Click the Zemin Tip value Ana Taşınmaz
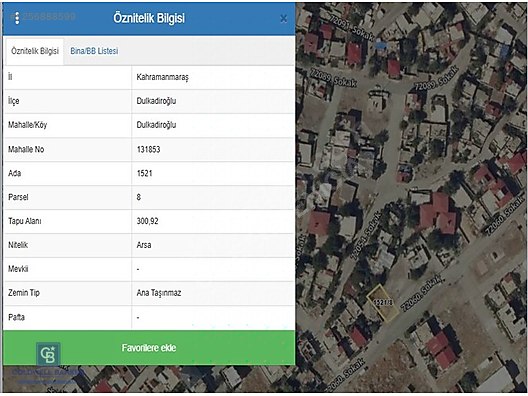Viewport: 528px width, 396px height. (159, 293)
